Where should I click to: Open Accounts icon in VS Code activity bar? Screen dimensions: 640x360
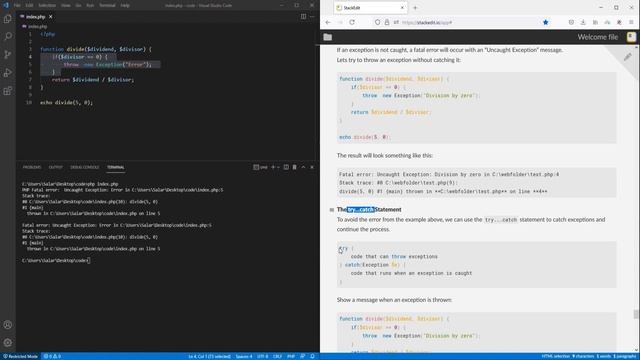tap(8, 325)
